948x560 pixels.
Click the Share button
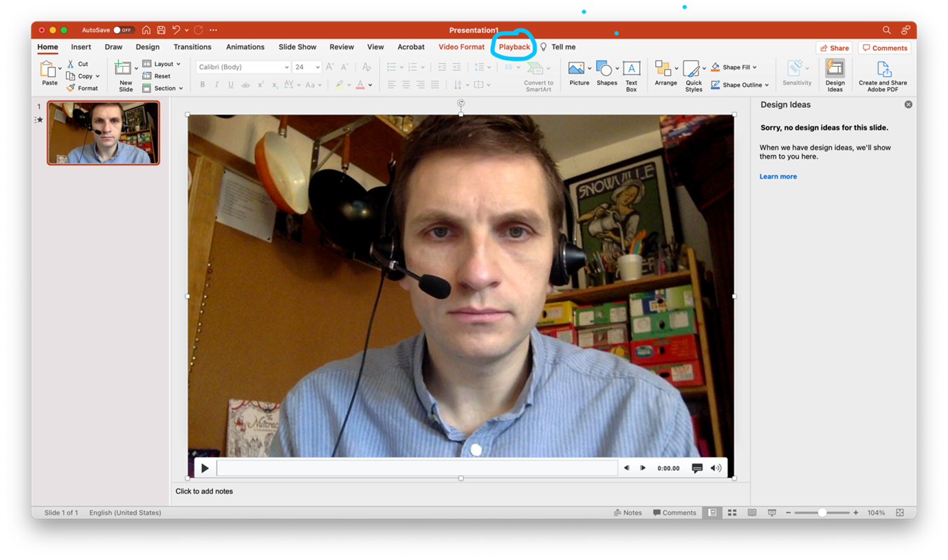point(834,48)
